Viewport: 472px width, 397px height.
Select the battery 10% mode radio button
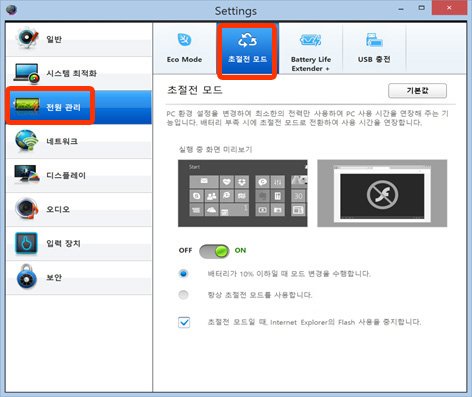(183, 274)
